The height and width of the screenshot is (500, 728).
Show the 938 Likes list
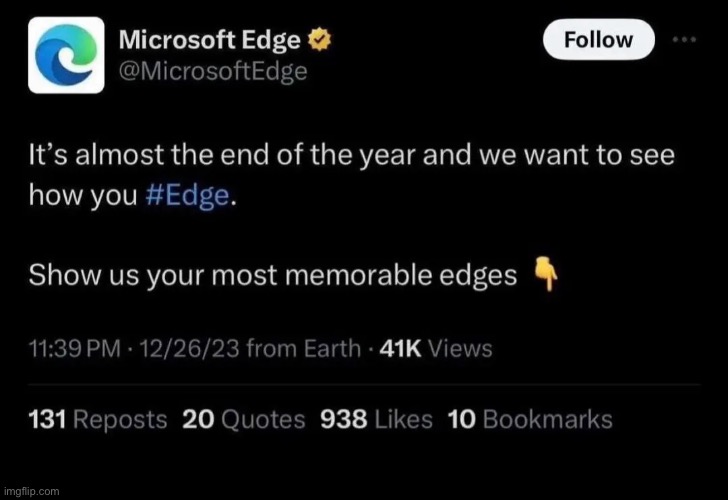point(378,420)
